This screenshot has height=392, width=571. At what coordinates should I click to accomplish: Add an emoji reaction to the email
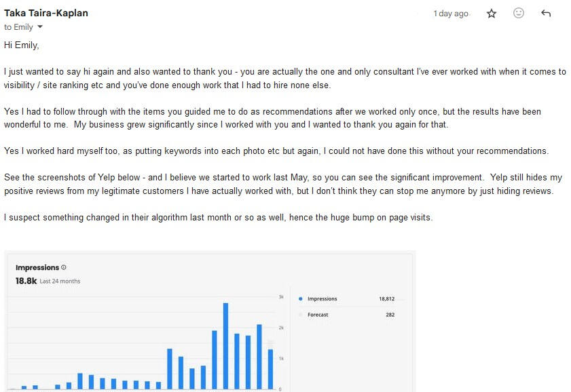(x=519, y=14)
